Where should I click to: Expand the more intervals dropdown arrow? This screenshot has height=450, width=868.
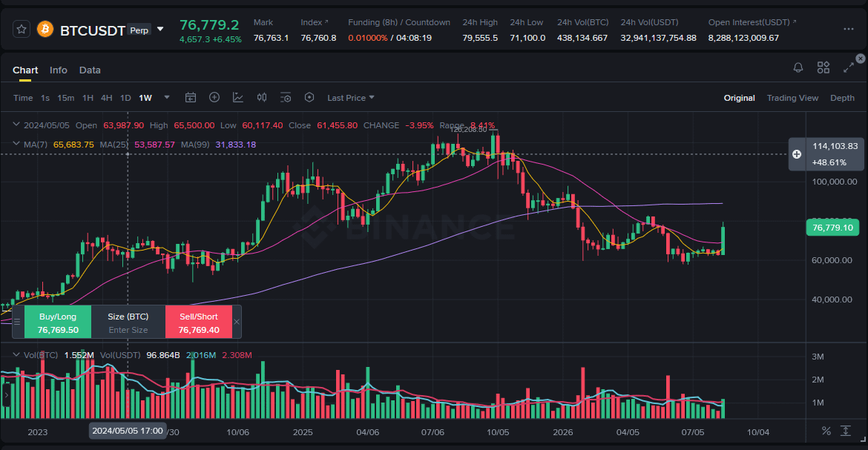click(x=167, y=97)
